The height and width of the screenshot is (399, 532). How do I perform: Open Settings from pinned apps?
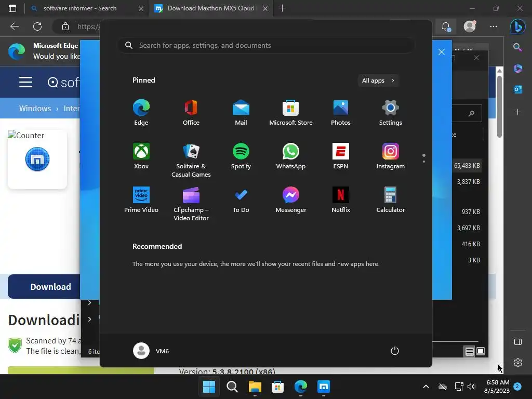pos(391,113)
